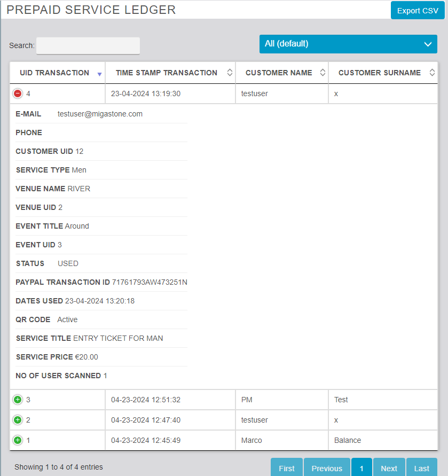
Task: Sort by Customer Surname arrows icon
Action: [431, 73]
